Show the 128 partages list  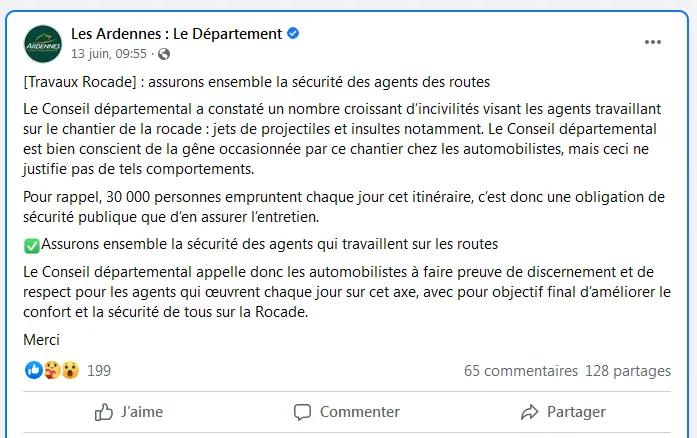click(628, 371)
